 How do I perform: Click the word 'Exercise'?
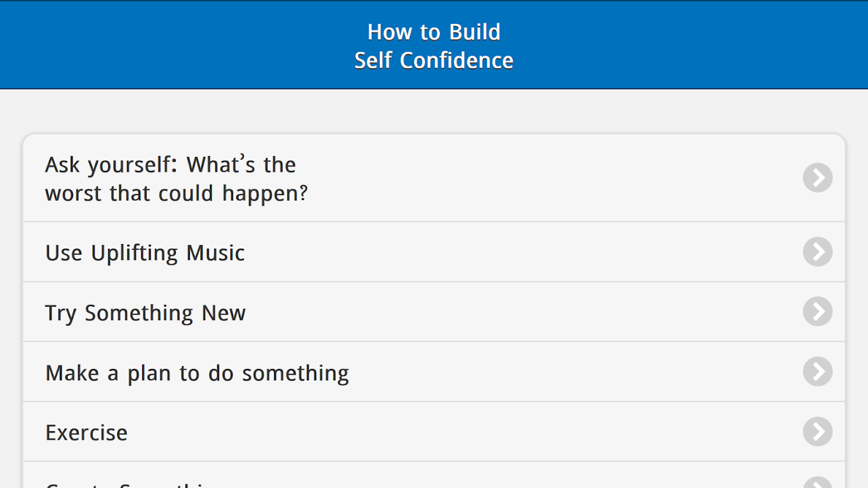pyautogui.click(x=87, y=432)
